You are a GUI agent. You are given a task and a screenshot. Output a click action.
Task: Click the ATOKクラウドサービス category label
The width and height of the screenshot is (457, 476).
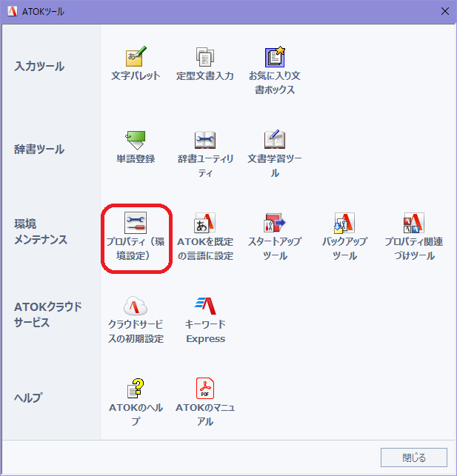[48, 315]
